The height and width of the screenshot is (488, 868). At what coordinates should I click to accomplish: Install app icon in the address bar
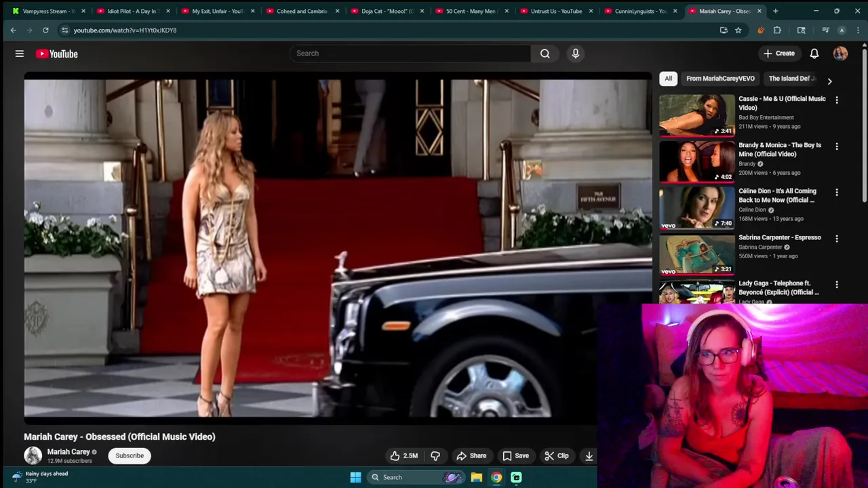pos(724,30)
